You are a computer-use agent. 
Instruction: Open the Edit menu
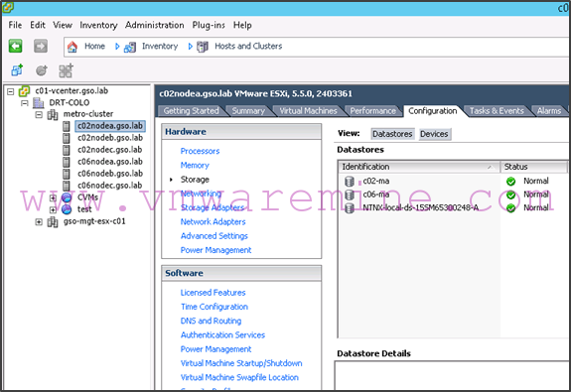point(38,25)
